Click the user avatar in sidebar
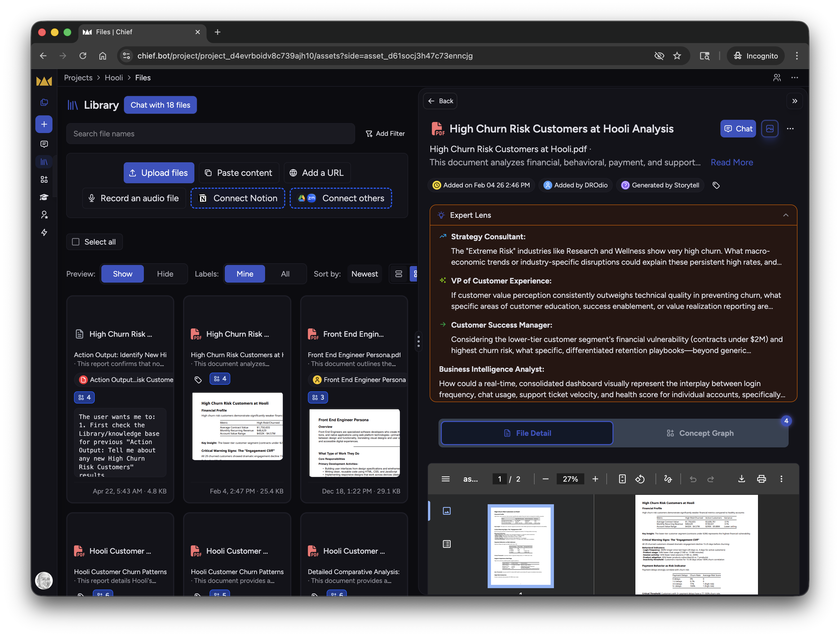840x637 pixels. (x=44, y=580)
